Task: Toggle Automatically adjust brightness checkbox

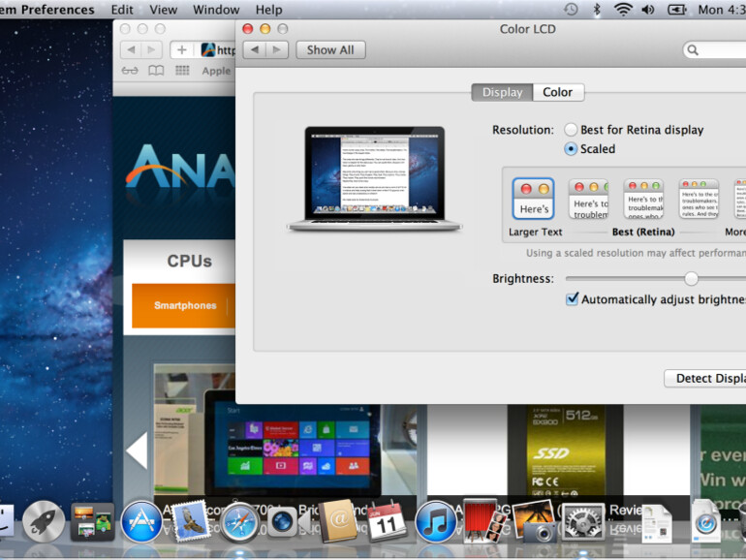Action: [572, 298]
